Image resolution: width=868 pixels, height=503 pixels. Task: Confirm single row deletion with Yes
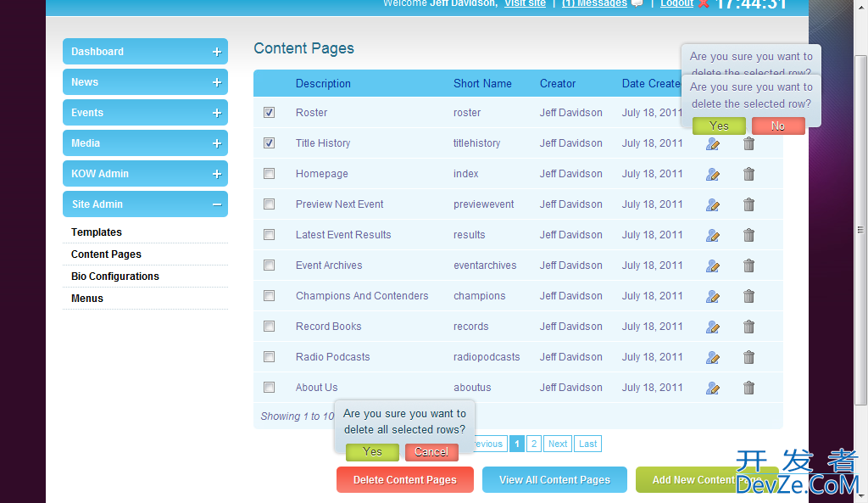click(719, 126)
